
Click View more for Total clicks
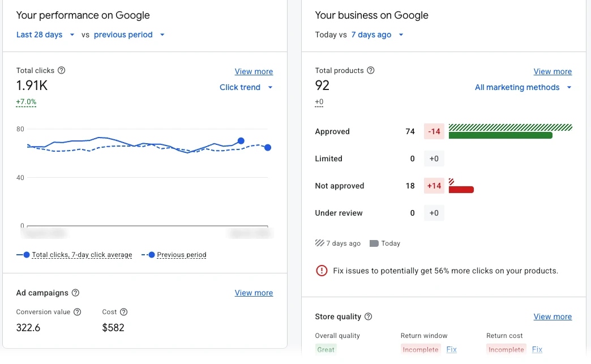click(x=254, y=71)
